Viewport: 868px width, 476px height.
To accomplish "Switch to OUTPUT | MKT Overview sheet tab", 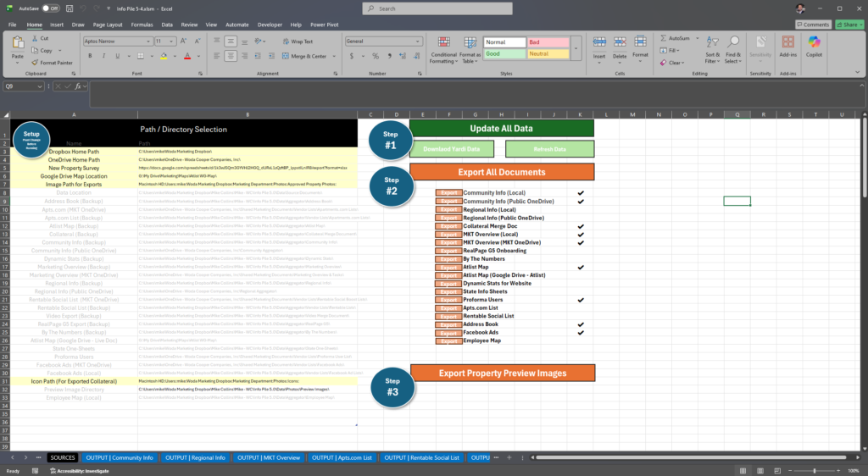I will (269, 457).
